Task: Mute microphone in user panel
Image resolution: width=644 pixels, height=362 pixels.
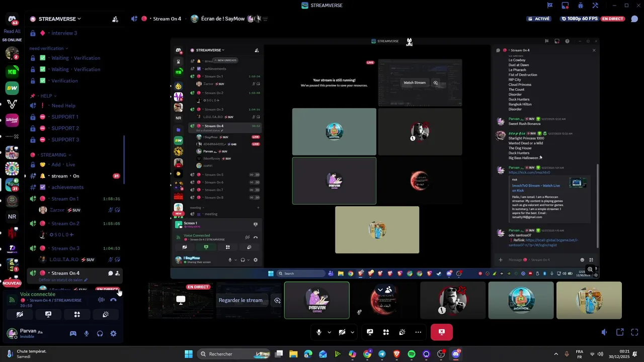Action: point(87,333)
